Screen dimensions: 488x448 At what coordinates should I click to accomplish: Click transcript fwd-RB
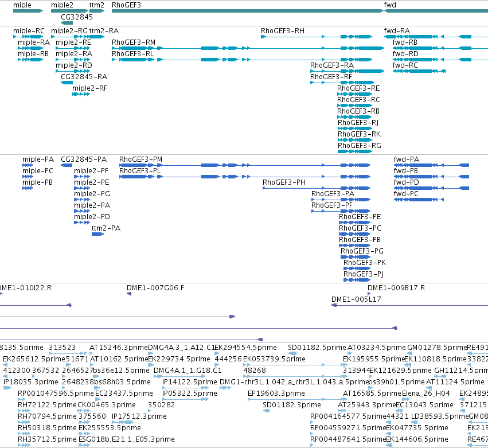(440, 48)
